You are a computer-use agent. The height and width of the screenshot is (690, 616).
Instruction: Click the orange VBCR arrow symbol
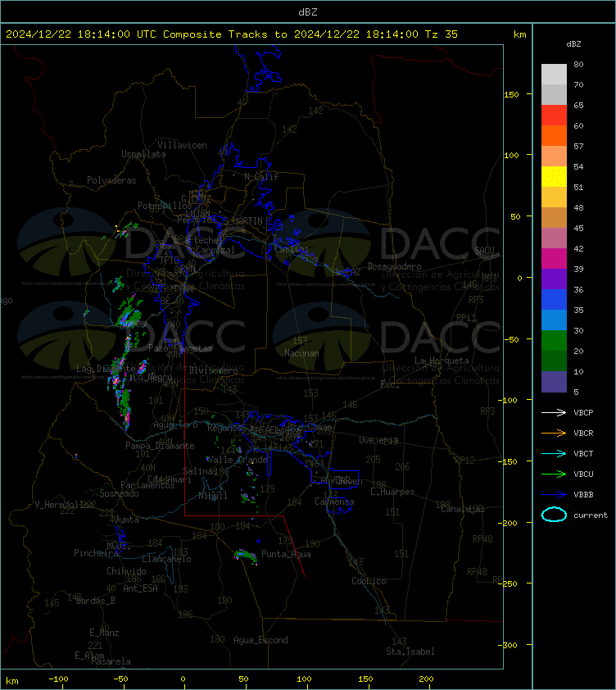pos(554,433)
